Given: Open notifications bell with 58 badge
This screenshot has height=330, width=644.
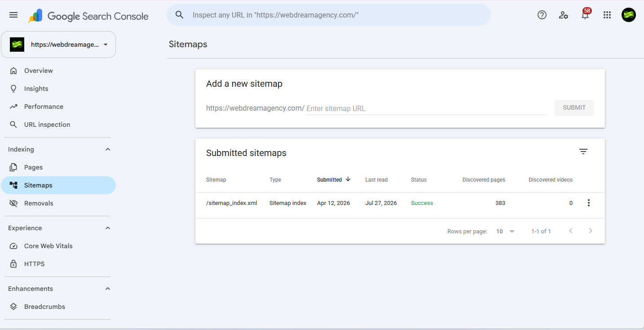Looking at the screenshot, I should click(585, 14).
